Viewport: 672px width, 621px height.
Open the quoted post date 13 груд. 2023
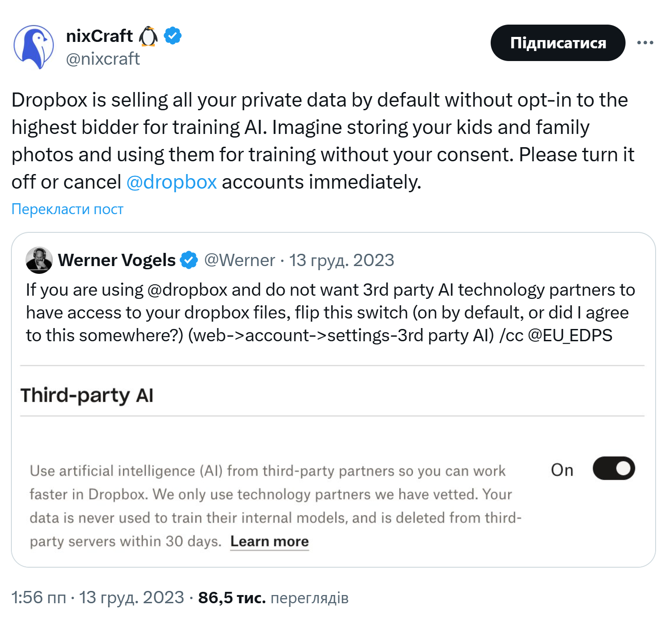click(342, 260)
